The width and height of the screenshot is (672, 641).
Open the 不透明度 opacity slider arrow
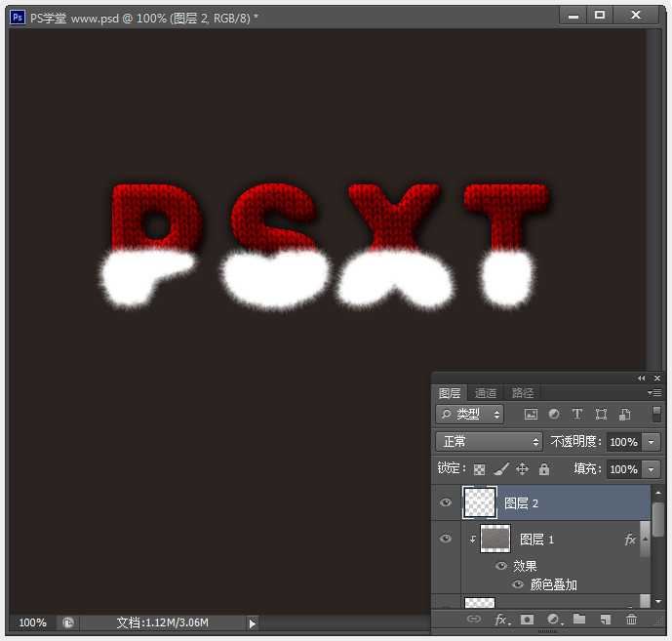[652, 442]
